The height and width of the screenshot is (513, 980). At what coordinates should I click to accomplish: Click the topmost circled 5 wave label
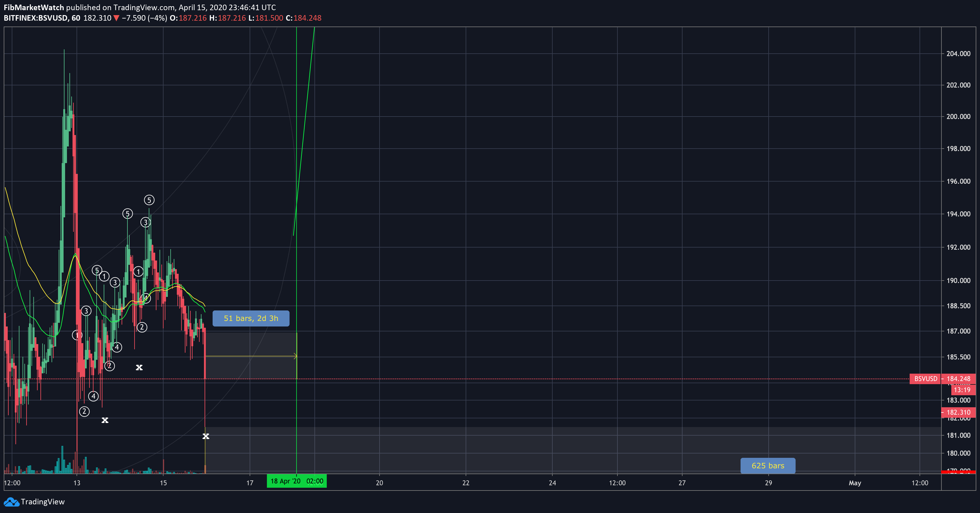point(149,200)
